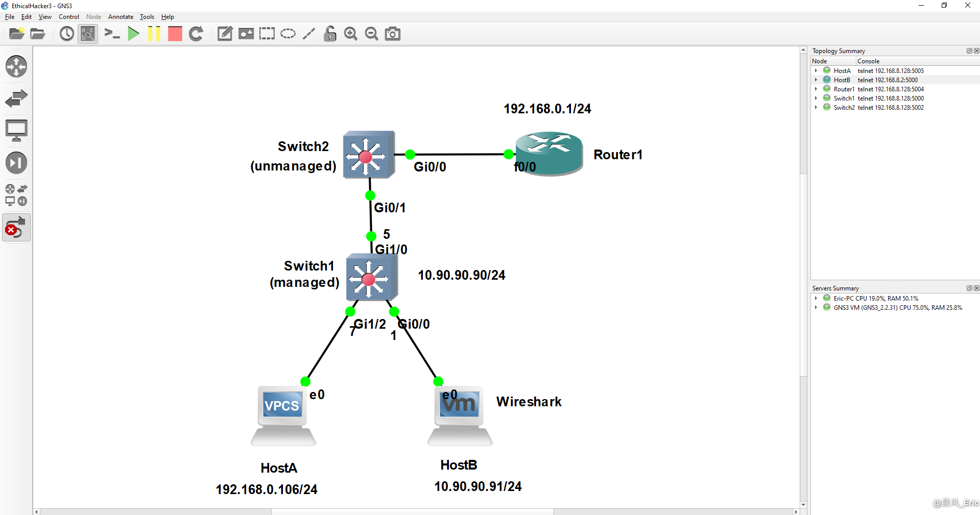Image resolution: width=980 pixels, height=515 pixels.
Task: Expand HostA in Topology Summary
Action: [816, 71]
